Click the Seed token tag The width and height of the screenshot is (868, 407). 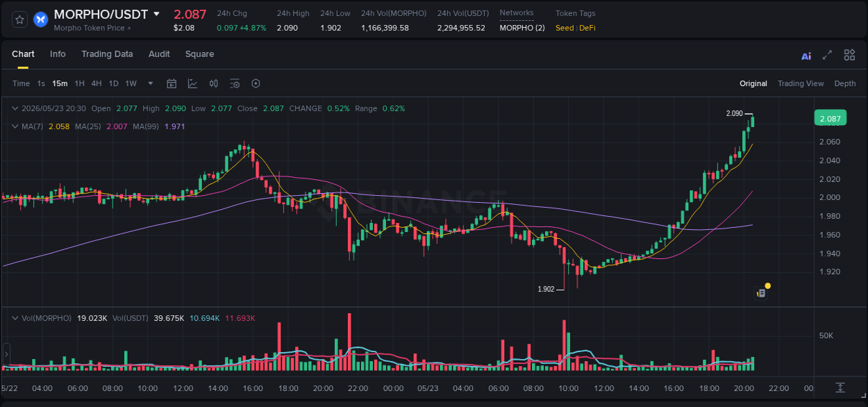[565, 28]
